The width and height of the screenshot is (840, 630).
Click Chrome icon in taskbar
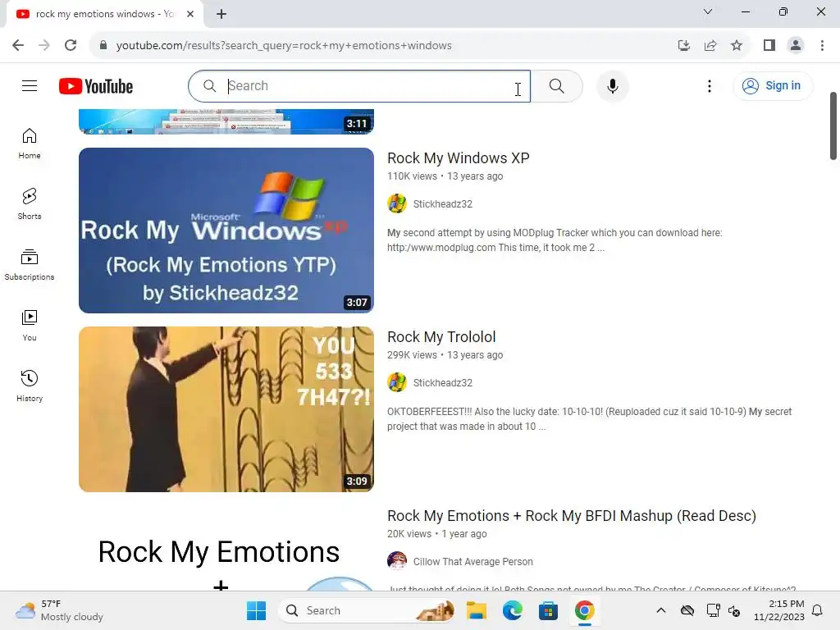(584, 610)
